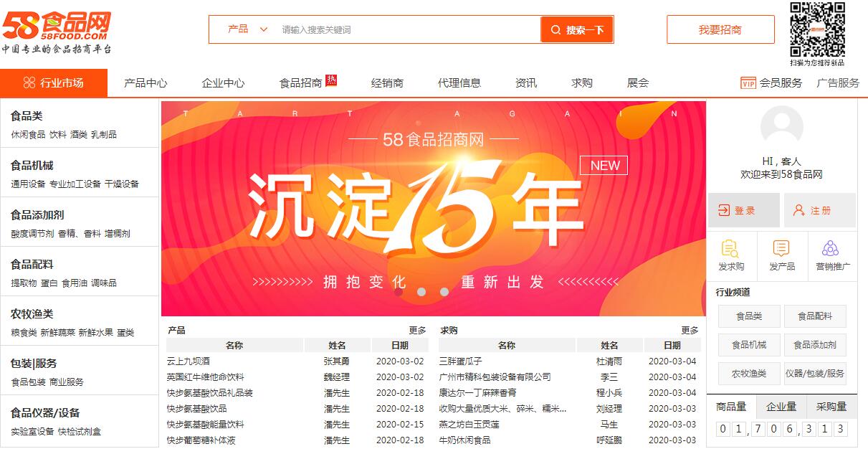Select 实验室设备 subcategory

pos(32,432)
